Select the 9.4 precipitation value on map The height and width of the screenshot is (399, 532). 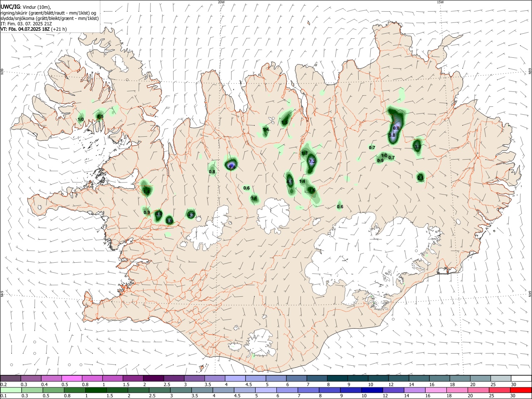[232, 167]
